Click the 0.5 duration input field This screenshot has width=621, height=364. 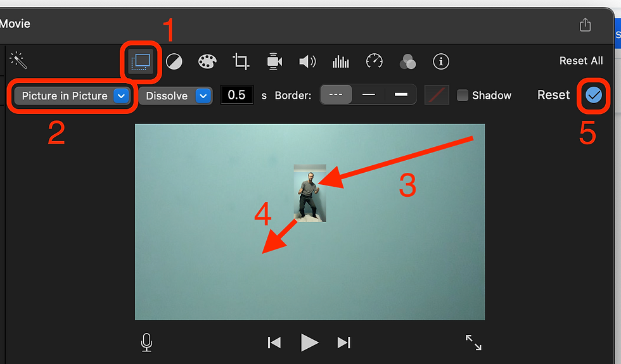click(237, 95)
